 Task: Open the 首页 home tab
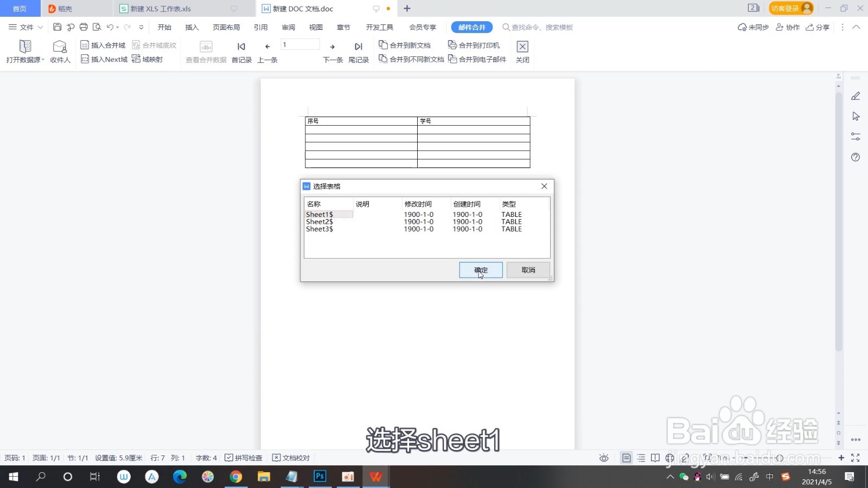click(20, 9)
